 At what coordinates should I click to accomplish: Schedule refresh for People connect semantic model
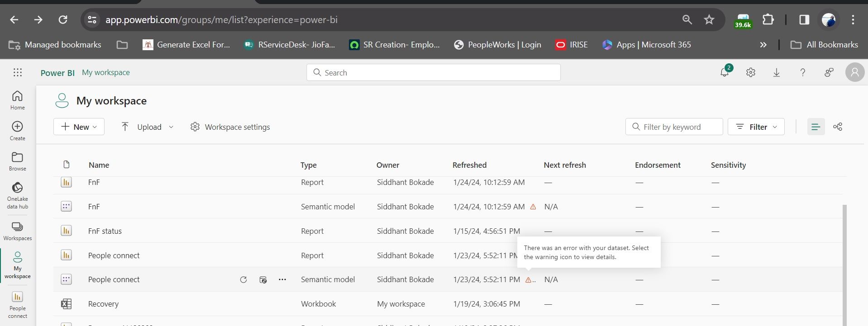pos(263,279)
